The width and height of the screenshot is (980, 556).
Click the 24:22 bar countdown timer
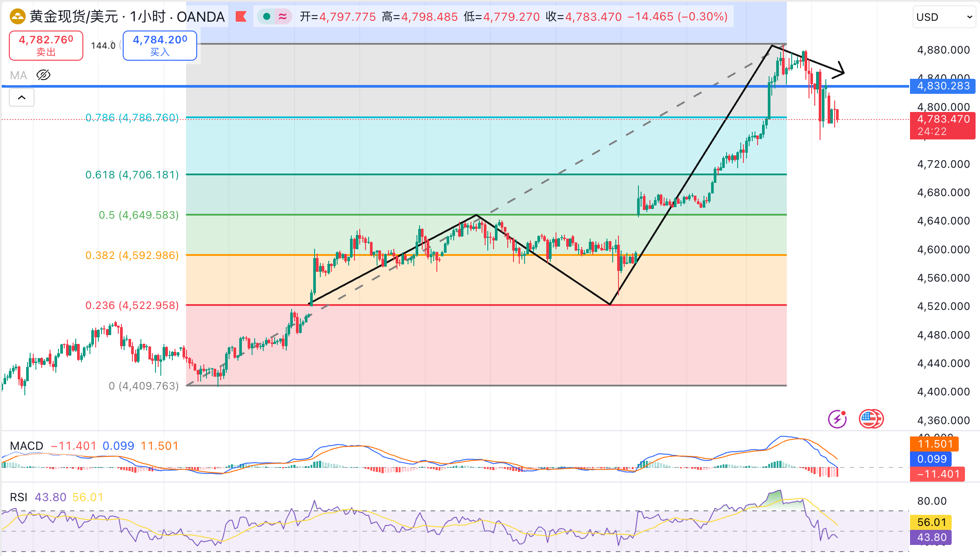(932, 132)
